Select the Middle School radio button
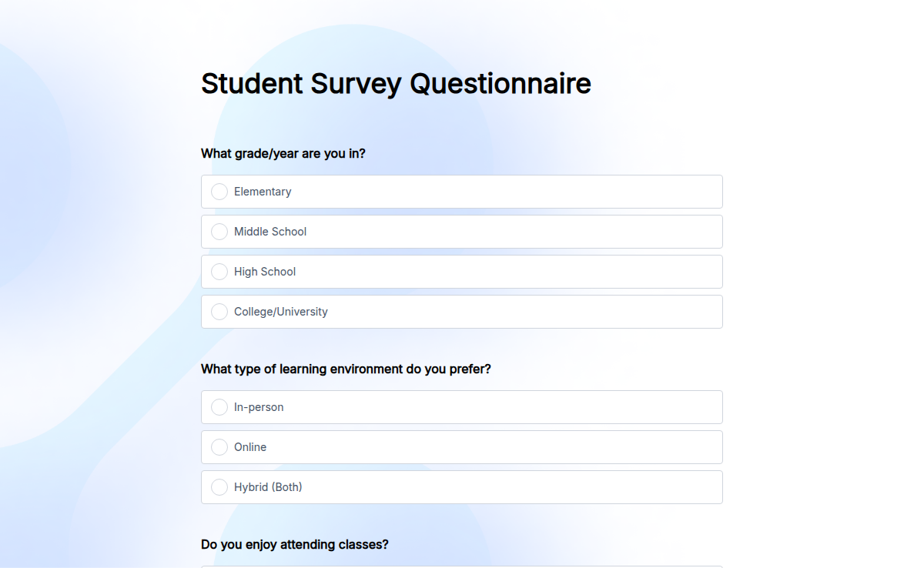 point(219,232)
